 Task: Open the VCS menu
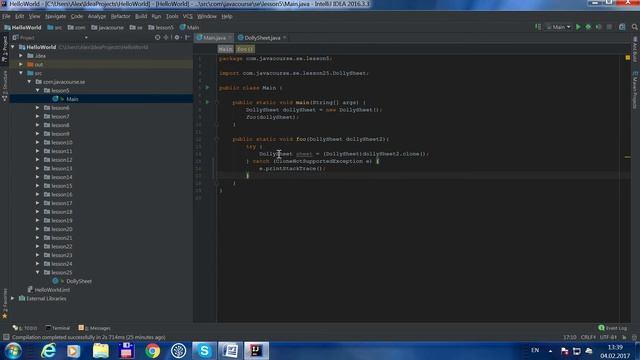pyautogui.click(x=187, y=16)
